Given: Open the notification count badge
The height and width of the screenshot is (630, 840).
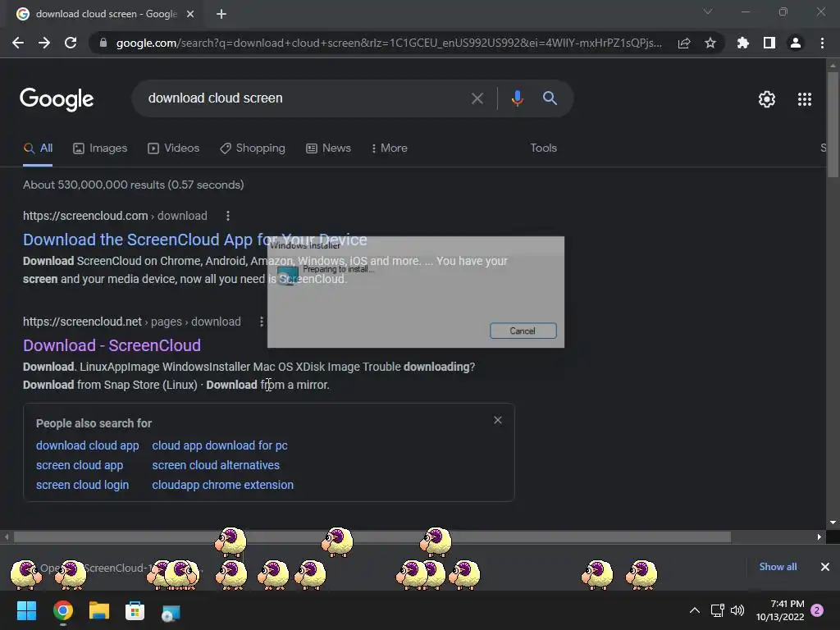Looking at the screenshot, I should click(x=817, y=610).
